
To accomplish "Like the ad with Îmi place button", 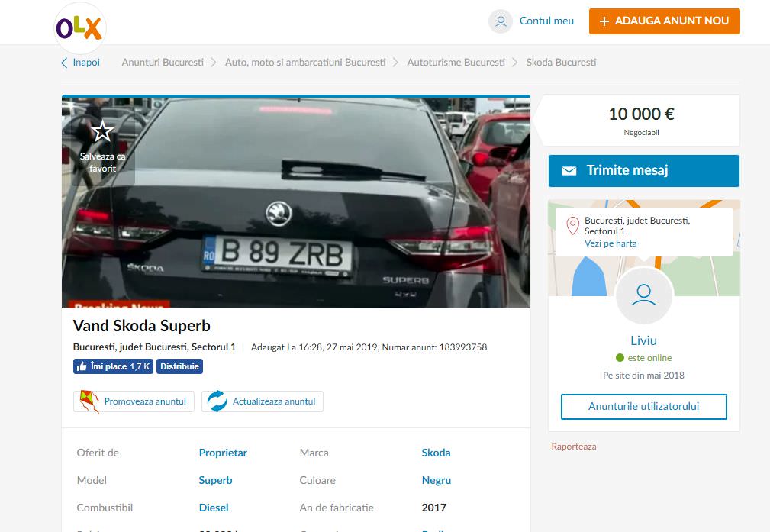I will [113, 366].
